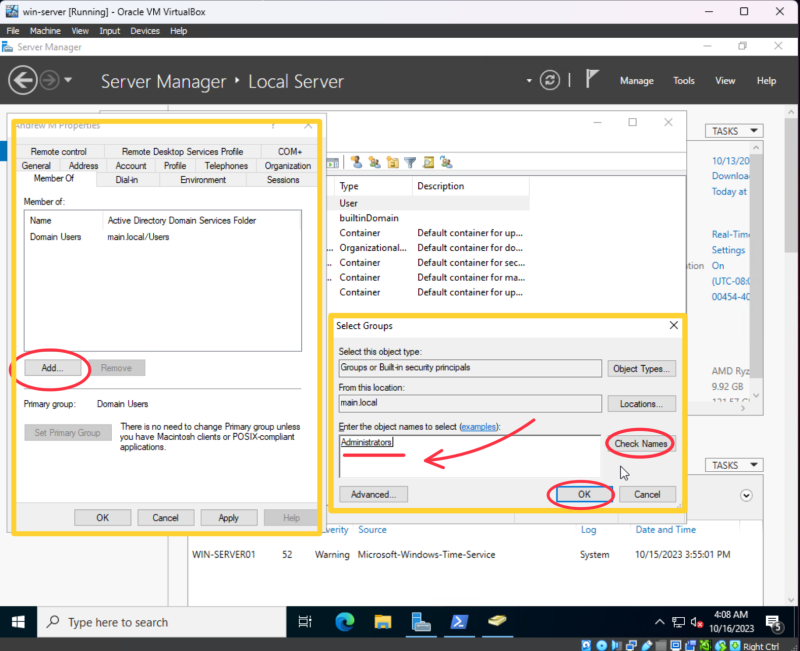The height and width of the screenshot is (651, 800).
Task: Click the Windows Start button
Action: [18, 622]
